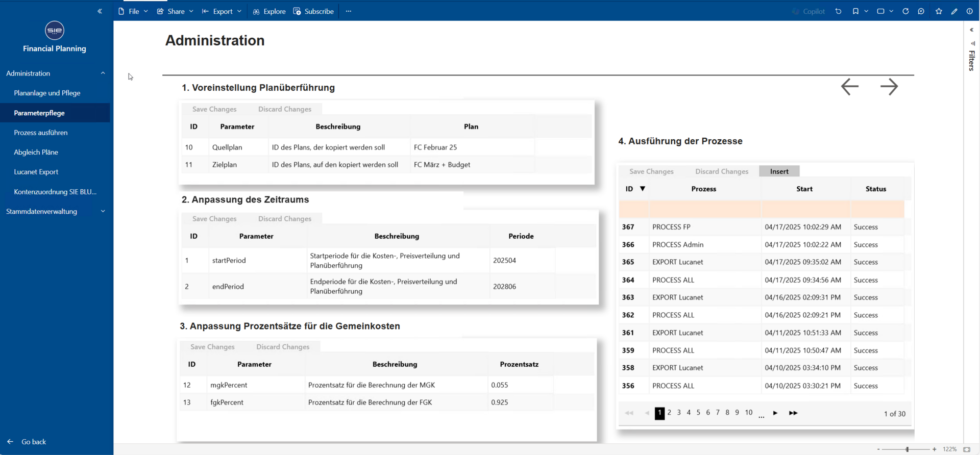The image size is (980, 455).
Task: Add report to favorites with star icon
Action: tap(939, 11)
